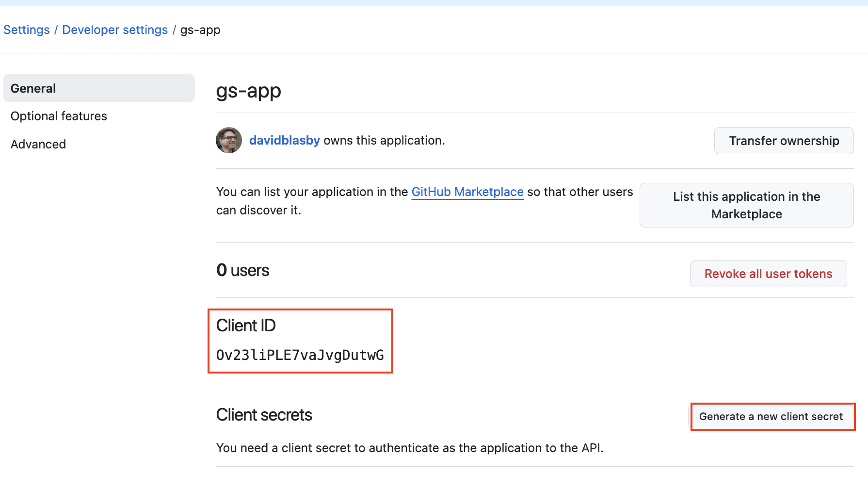Go to Developer settings breadcrumb
The width and height of the screenshot is (868, 488).
(x=115, y=30)
